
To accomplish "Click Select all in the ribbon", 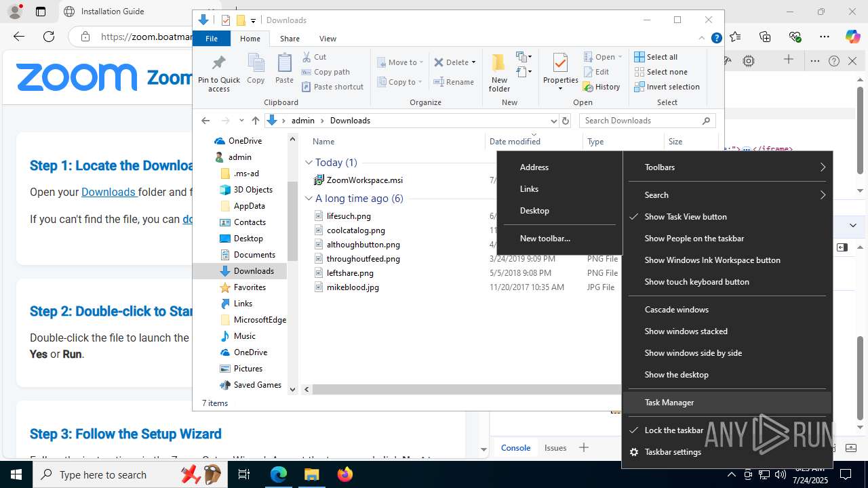I will click(656, 57).
